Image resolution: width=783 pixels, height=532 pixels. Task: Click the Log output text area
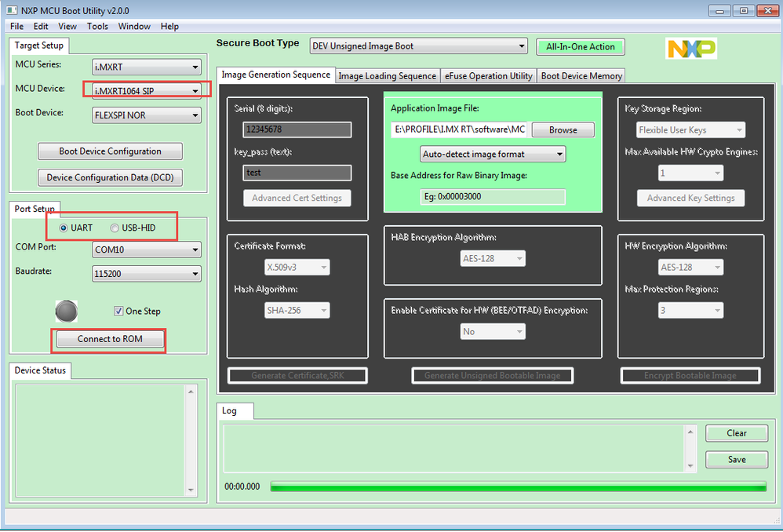454,449
